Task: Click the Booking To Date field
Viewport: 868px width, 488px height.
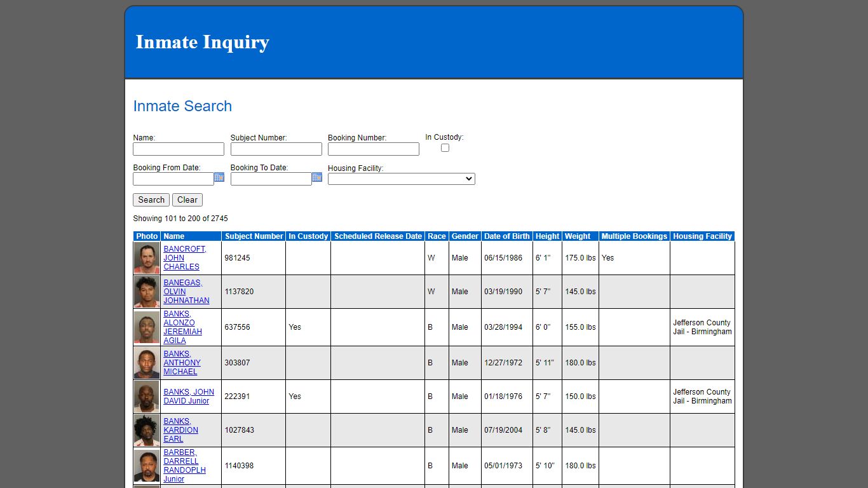Action: coord(271,179)
